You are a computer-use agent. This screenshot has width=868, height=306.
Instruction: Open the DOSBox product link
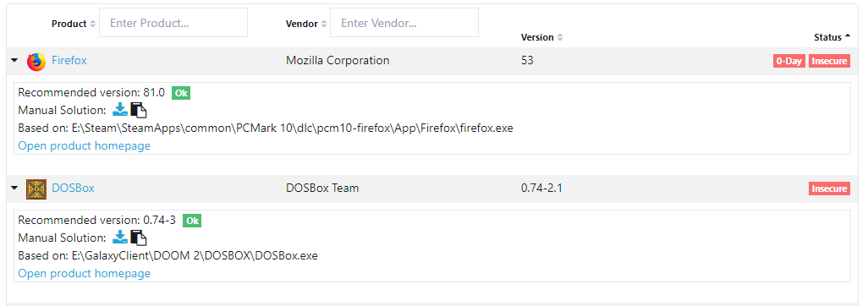click(x=73, y=189)
